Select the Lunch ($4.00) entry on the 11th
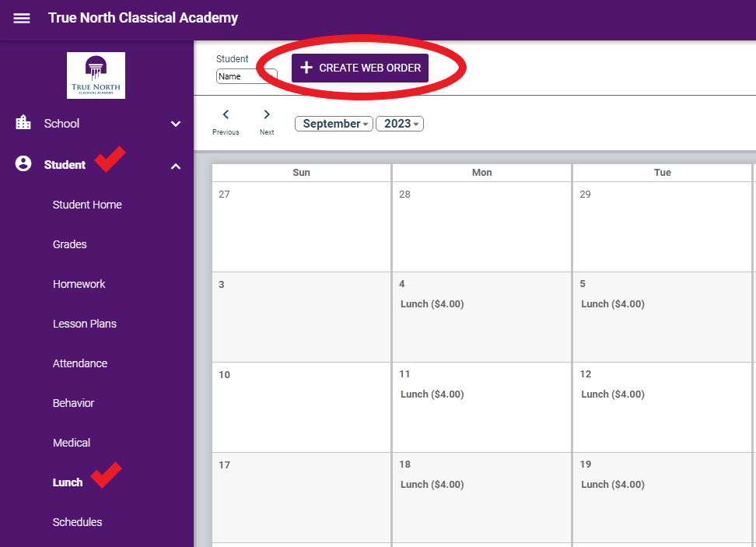 click(x=432, y=394)
